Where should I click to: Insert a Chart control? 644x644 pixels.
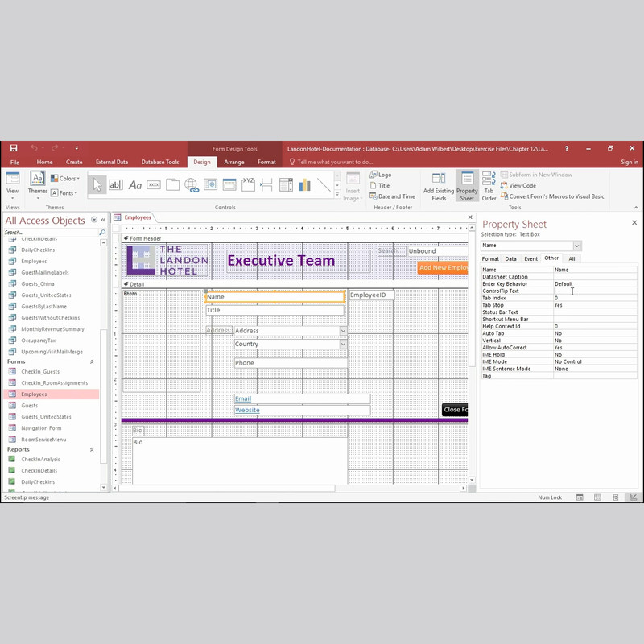point(305,185)
